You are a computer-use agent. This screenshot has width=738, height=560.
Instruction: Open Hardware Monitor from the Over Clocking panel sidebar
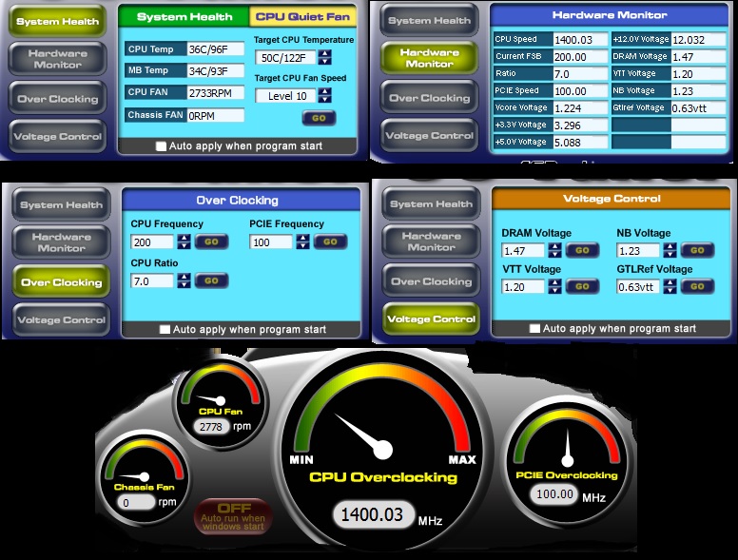(61, 242)
